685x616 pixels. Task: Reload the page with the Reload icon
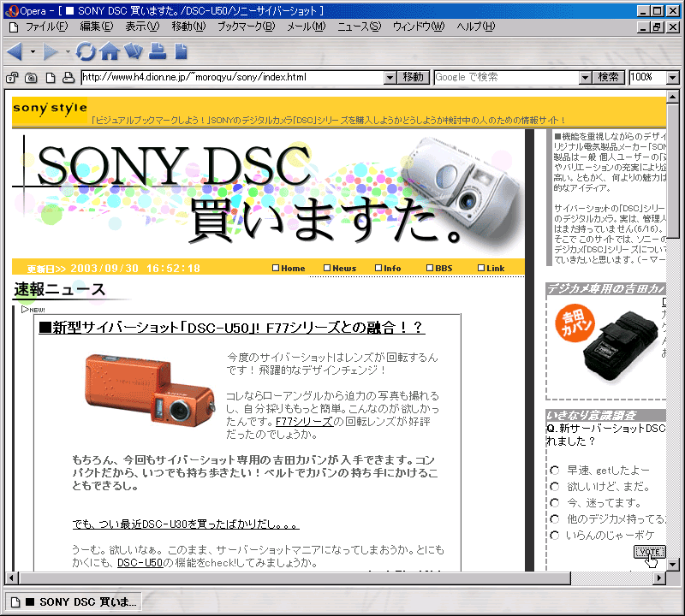tap(86, 51)
